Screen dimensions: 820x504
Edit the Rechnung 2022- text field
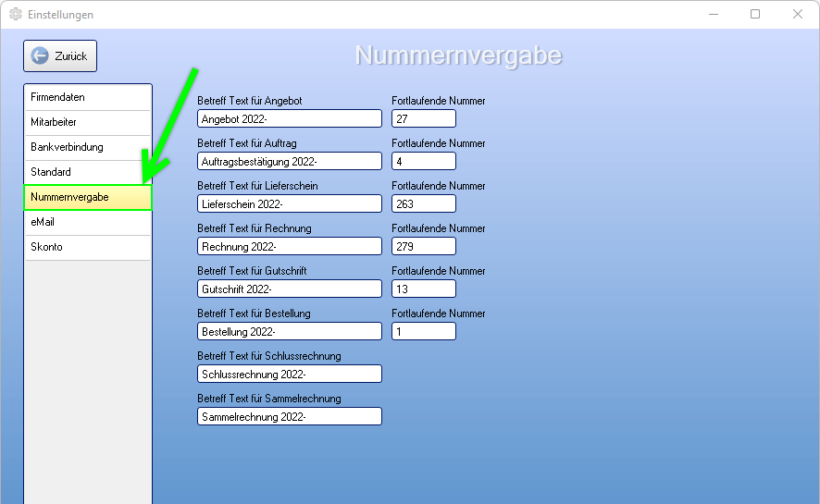click(290, 247)
